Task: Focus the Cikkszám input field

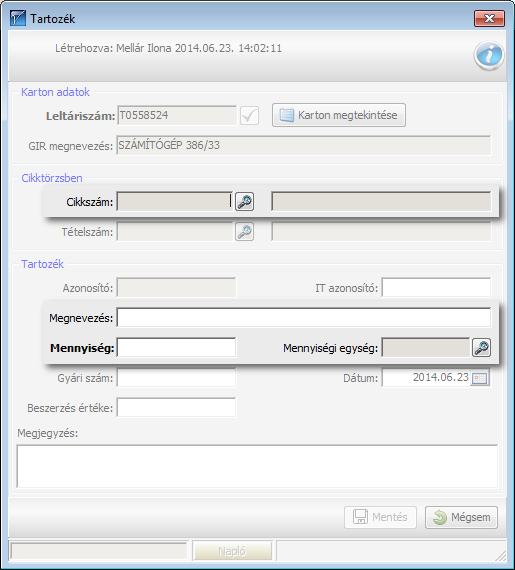Action: tap(175, 202)
